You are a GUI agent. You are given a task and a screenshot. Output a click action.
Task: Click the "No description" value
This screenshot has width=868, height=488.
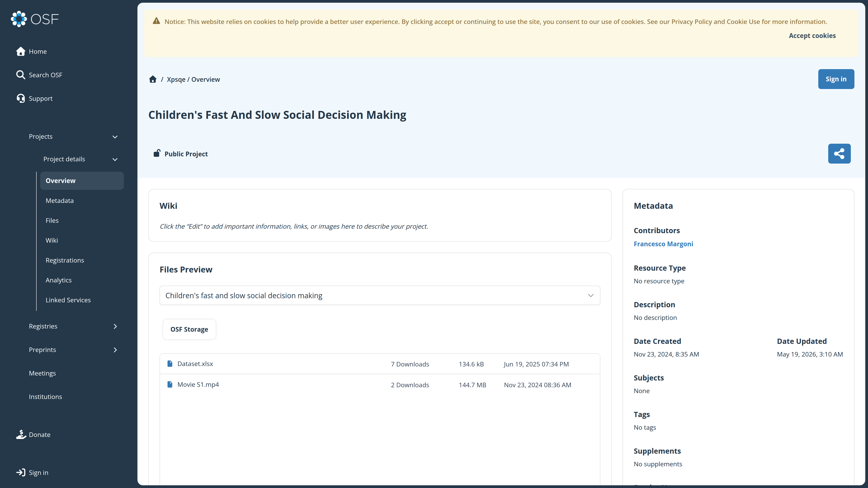[x=655, y=318]
